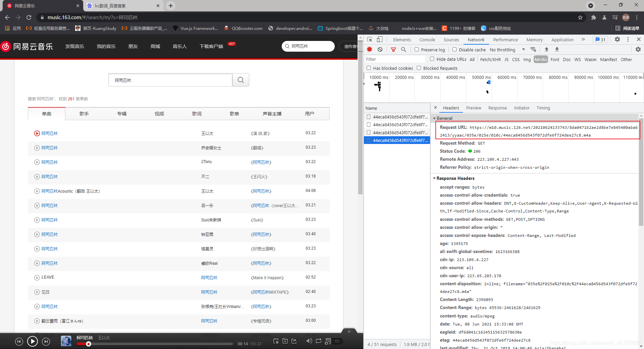644x349 pixels.
Task: Check the Blocked Requests checkbox
Action: [419, 68]
